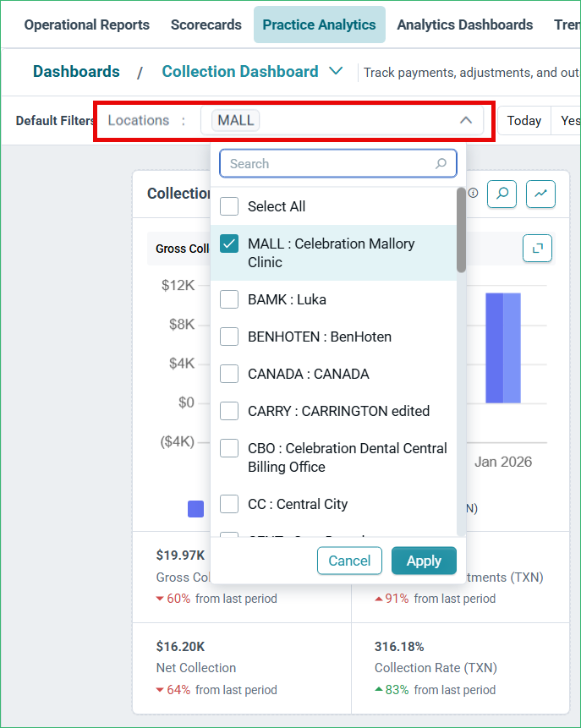Check CBO : Celebration Dental Central Billing Office
581x728 pixels.
point(229,448)
